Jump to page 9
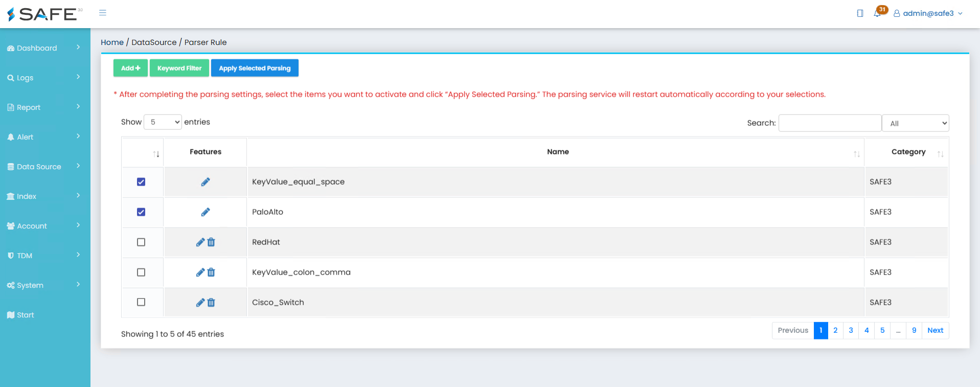980x387 pixels. tap(914, 330)
